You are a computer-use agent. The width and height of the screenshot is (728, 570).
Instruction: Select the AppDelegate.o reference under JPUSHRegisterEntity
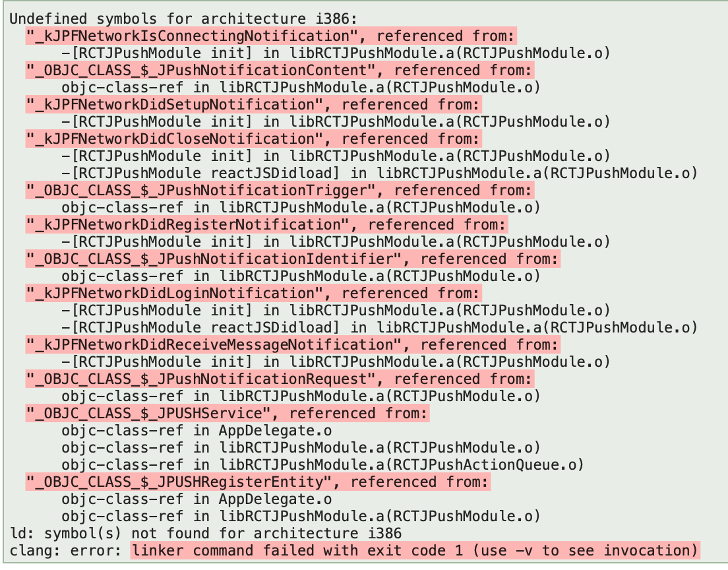(x=197, y=499)
